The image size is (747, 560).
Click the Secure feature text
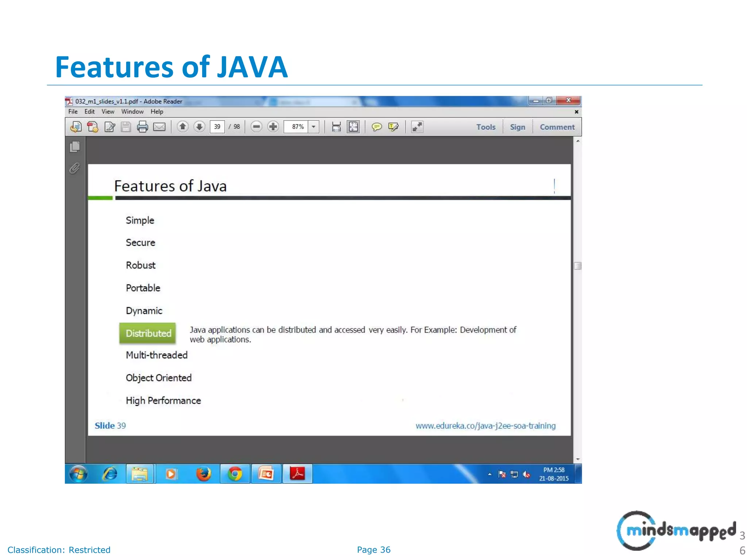(140, 243)
